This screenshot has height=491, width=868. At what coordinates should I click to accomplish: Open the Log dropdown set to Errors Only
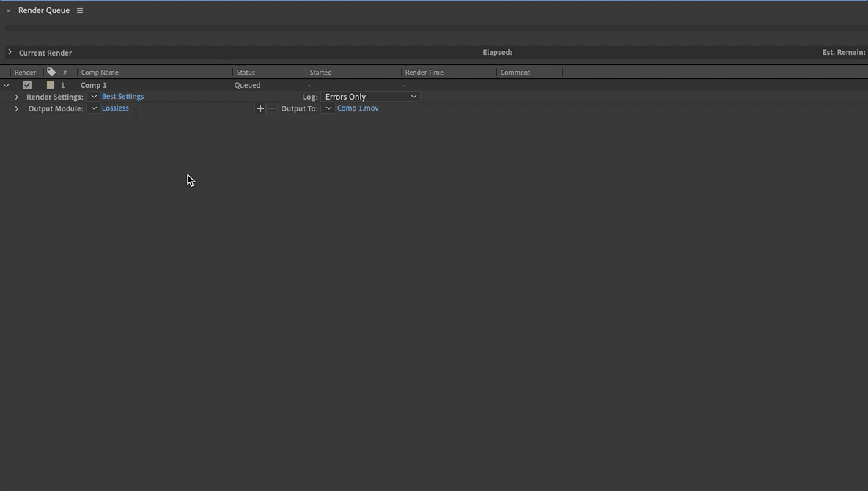coord(370,96)
